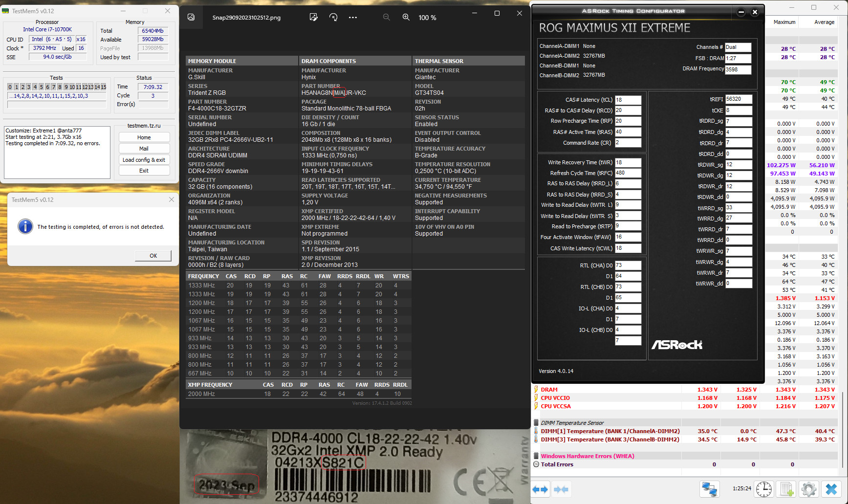
Task: Click the Load config & exit button
Action: point(144,160)
